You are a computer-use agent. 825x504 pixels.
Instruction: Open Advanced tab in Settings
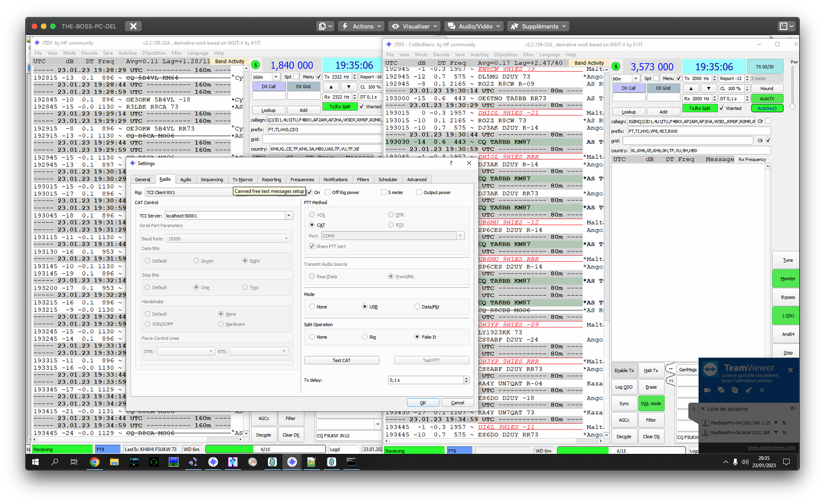(417, 179)
